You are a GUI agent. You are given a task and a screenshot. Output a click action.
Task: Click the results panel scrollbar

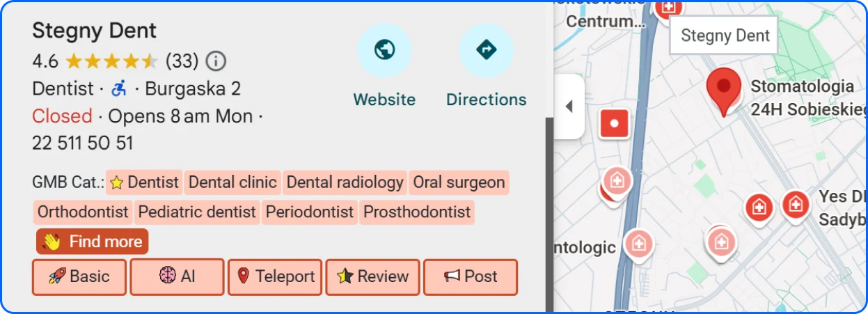(x=549, y=209)
